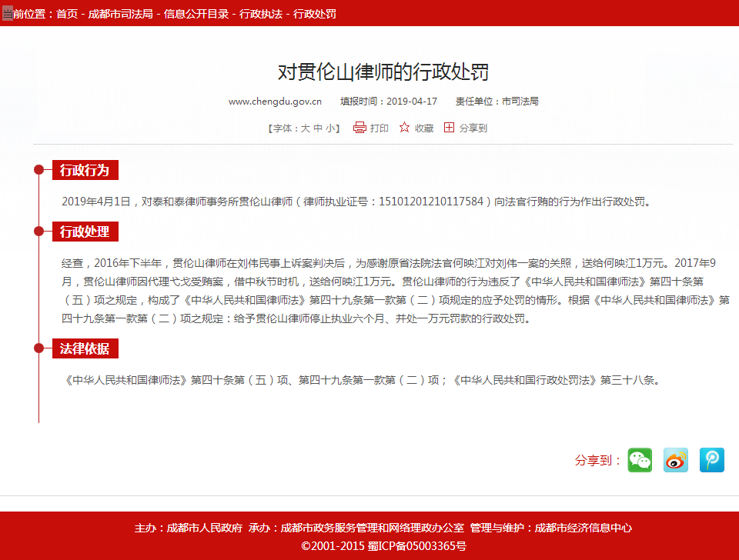Click the red printer icon
This screenshot has height=560, width=739.
[x=359, y=128]
